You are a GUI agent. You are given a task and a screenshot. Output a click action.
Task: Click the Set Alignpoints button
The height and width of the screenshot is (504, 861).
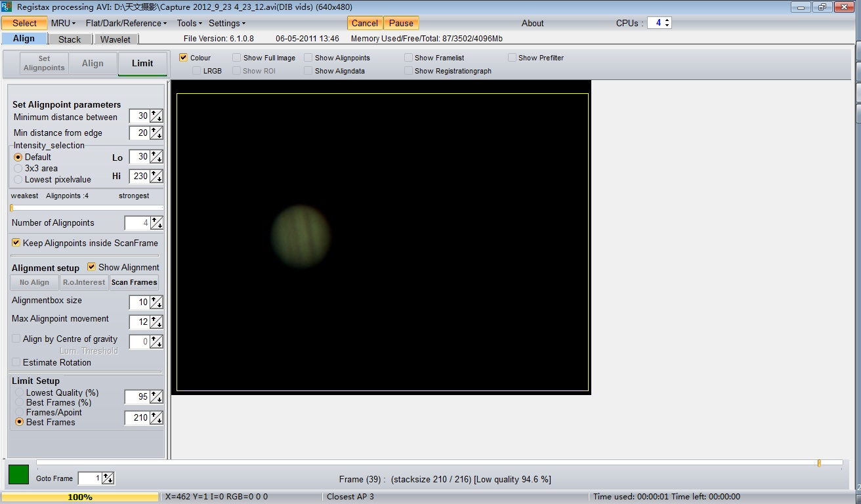pos(44,63)
